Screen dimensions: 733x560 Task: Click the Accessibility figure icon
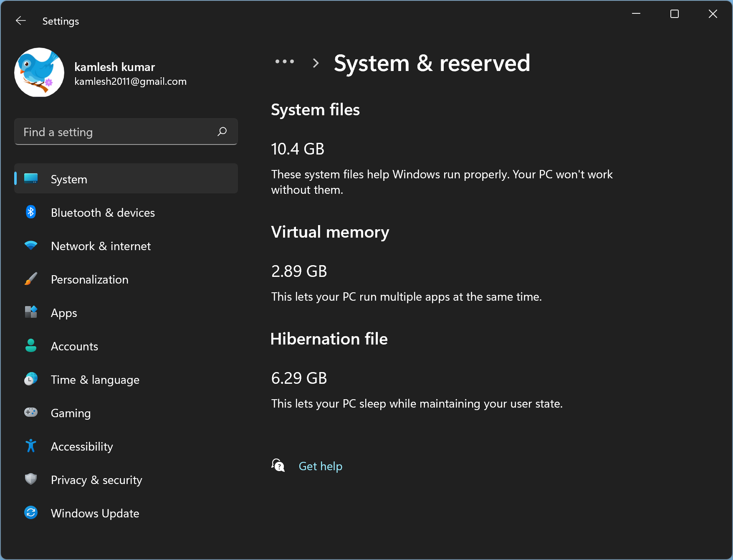[31, 446]
